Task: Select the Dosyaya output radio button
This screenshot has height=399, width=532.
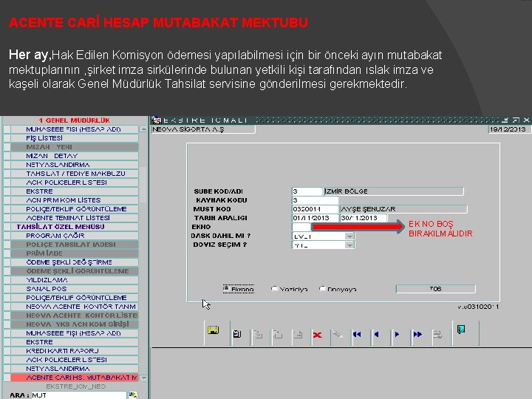Action: point(322,289)
